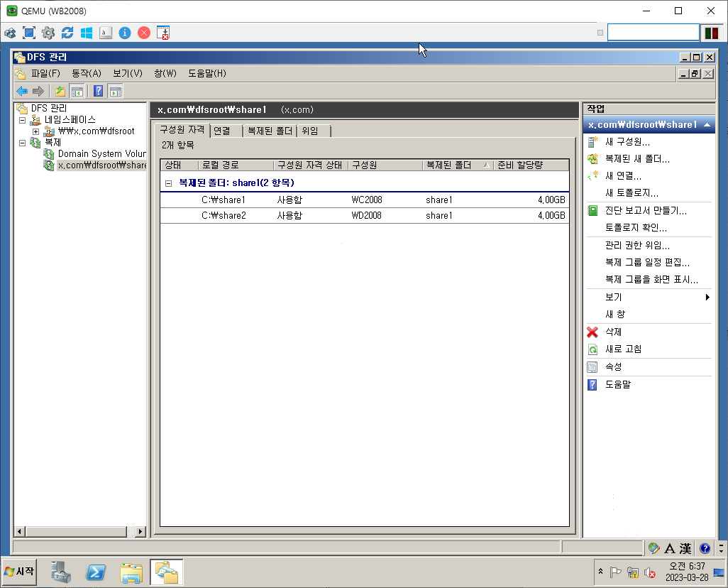Screen dimensions: 728x588
Task: Sort by 복제된 폴더 column header
Action: tap(458, 165)
